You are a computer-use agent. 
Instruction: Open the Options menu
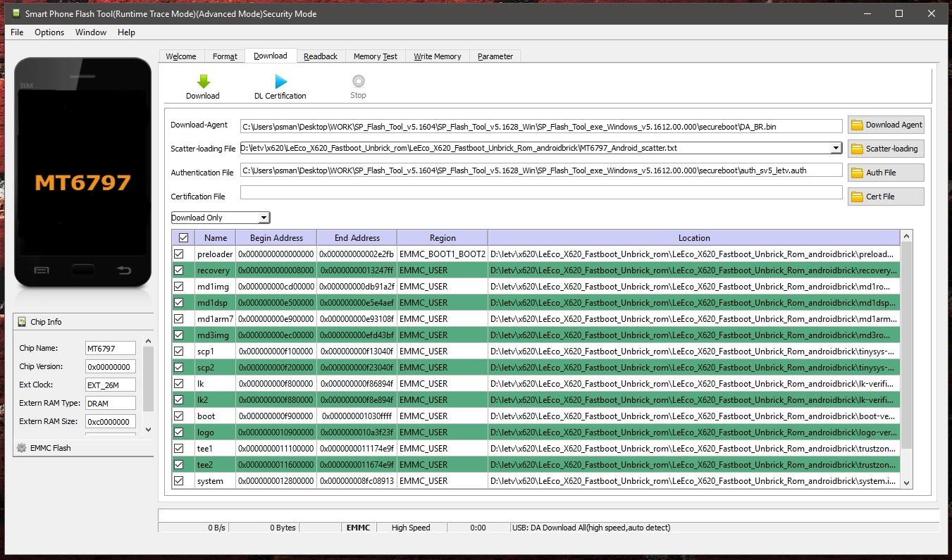49,32
